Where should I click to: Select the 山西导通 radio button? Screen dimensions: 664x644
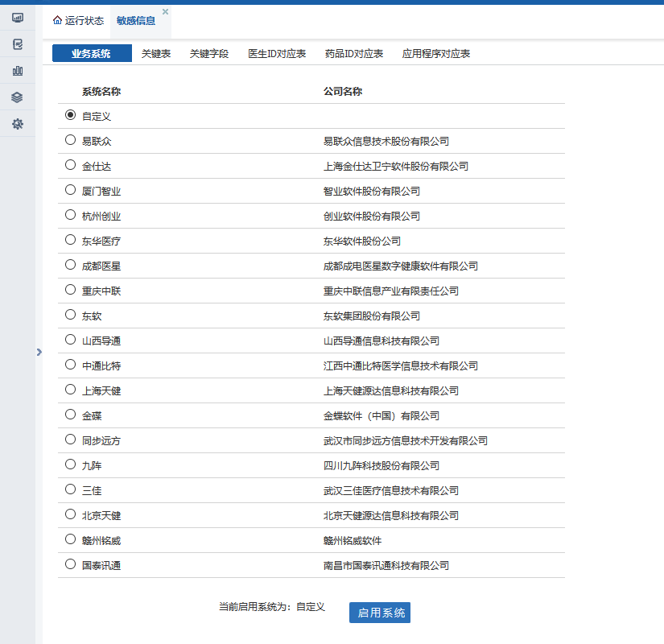click(70, 340)
